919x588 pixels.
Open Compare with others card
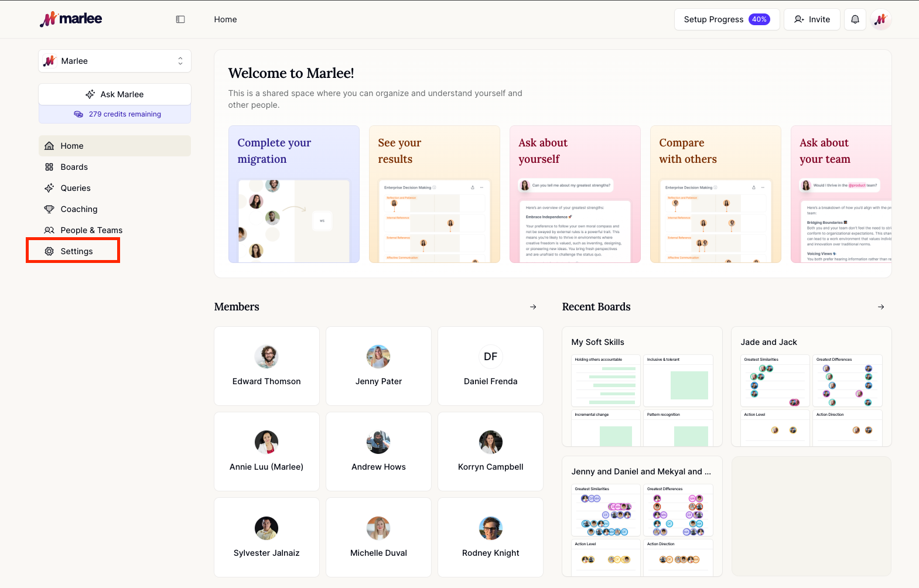pyautogui.click(x=716, y=194)
